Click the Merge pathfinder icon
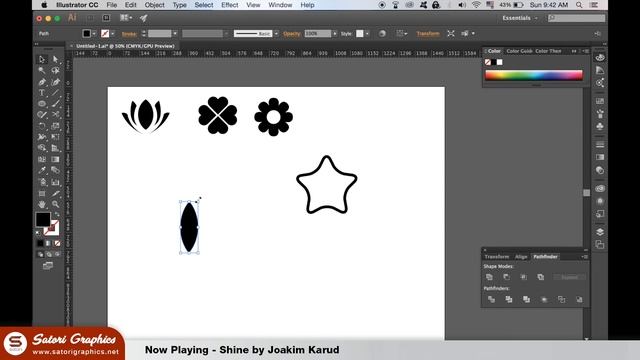Image resolution: width=640 pixels, height=360 pixels. tap(527, 300)
